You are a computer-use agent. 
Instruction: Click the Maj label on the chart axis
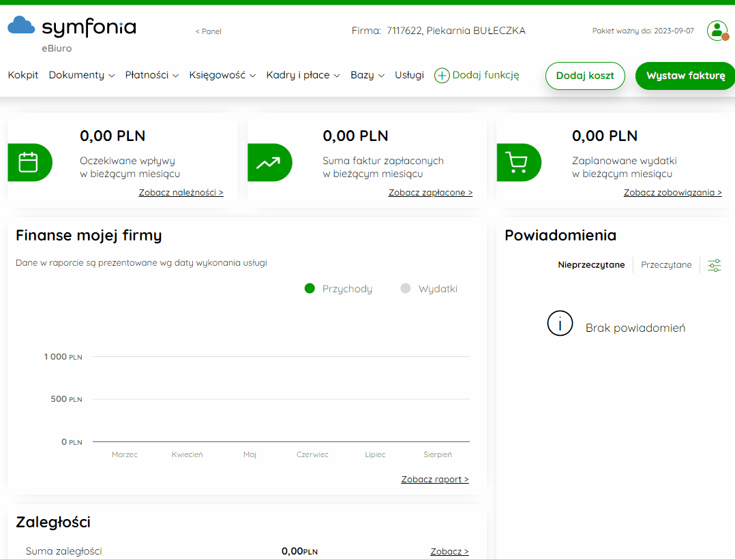(x=250, y=454)
